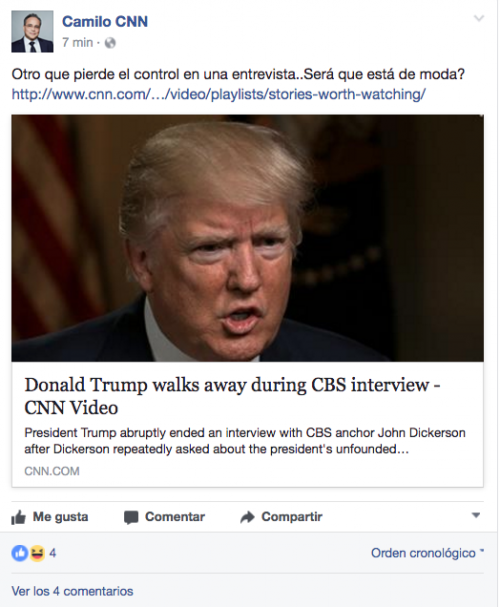500x607 pixels.
Task: Open the Camilo CNN profile picture
Action: pyautogui.click(x=32, y=31)
